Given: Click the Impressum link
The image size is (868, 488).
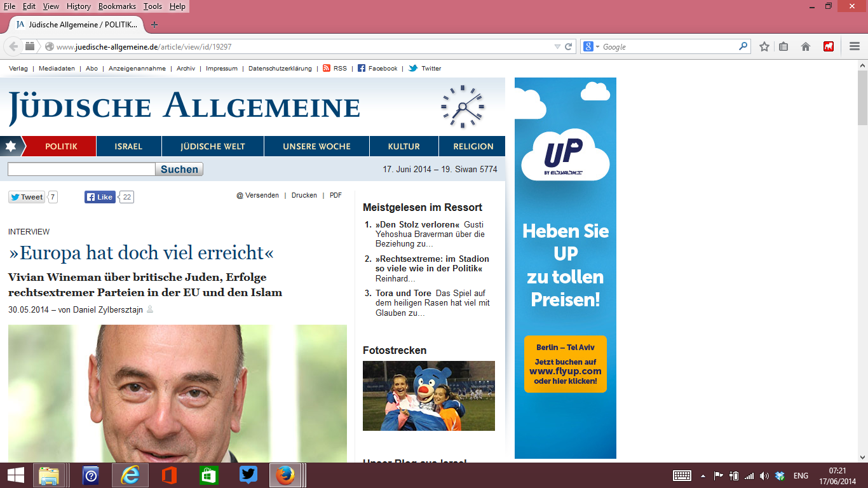Looking at the screenshot, I should pyautogui.click(x=222, y=68).
